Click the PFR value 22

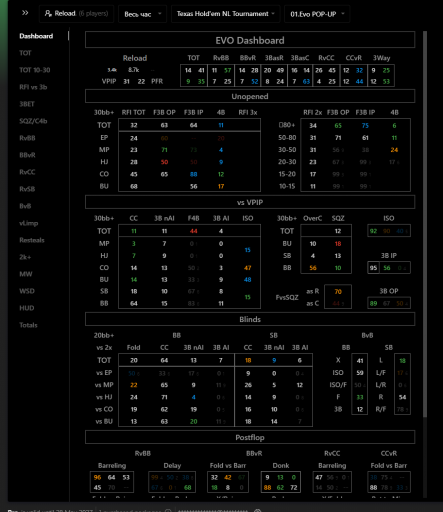(x=141, y=81)
